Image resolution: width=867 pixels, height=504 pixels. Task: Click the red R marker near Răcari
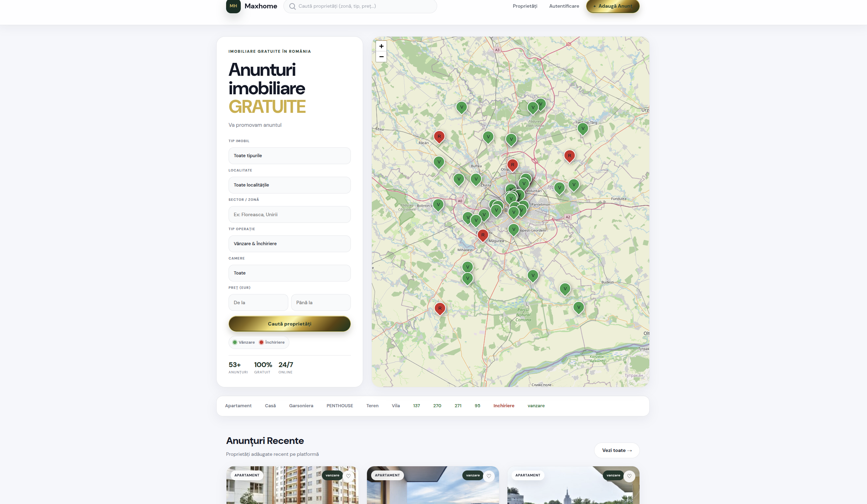[439, 137]
